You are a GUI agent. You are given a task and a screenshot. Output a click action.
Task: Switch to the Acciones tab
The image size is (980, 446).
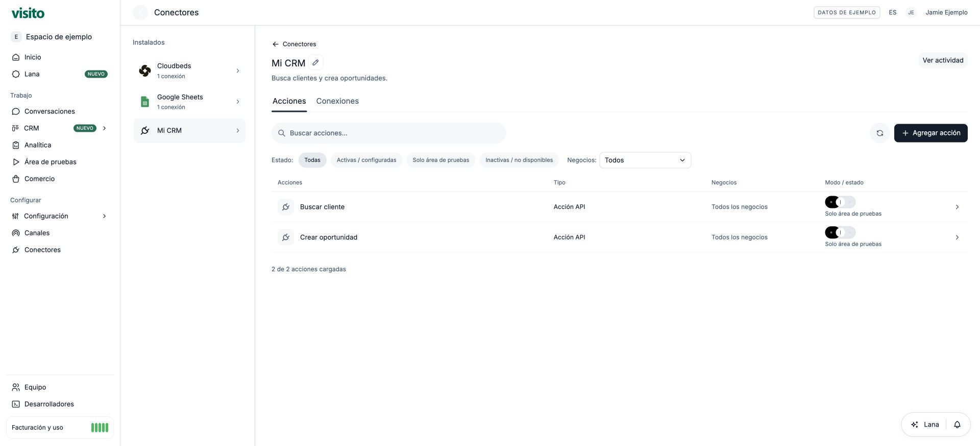pos(289,101)
